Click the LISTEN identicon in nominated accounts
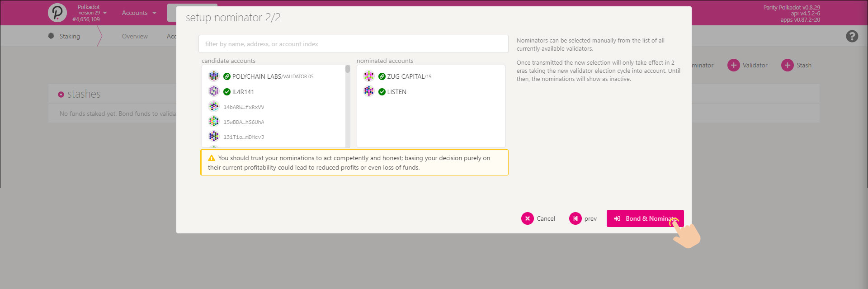Image resolution: width=868 pixels, height=289 pixels. [369, 91]
